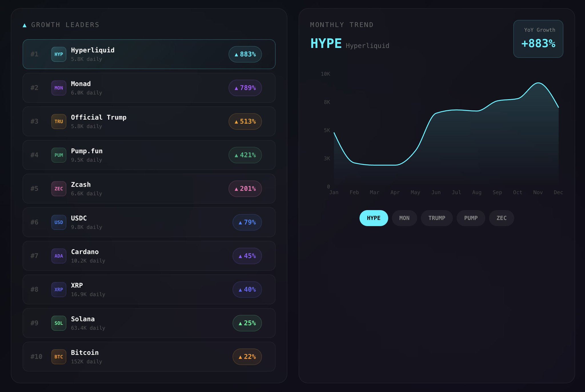Select the HYP Hyperliquid token icon
Viewport: 585px width, 392px height.
59,54
